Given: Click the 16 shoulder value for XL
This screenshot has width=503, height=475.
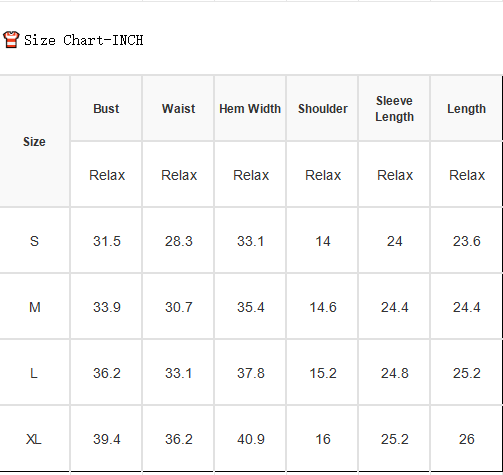Looking at the screenshot, I should click(x=323, y=439).
